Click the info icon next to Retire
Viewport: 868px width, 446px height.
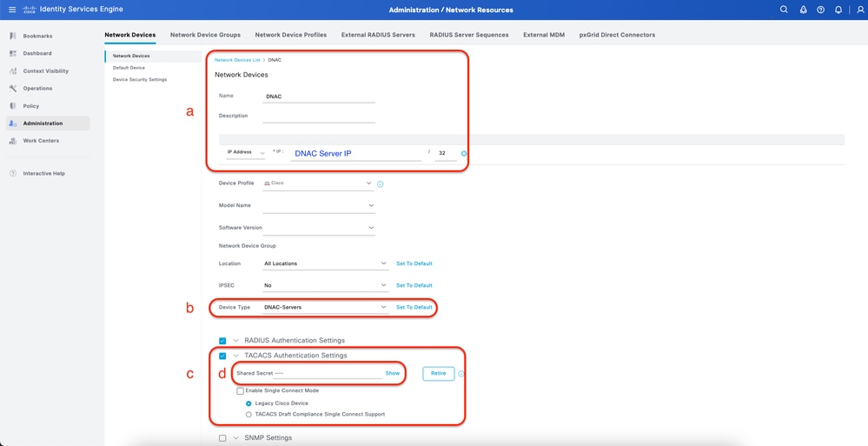[461, 374]
